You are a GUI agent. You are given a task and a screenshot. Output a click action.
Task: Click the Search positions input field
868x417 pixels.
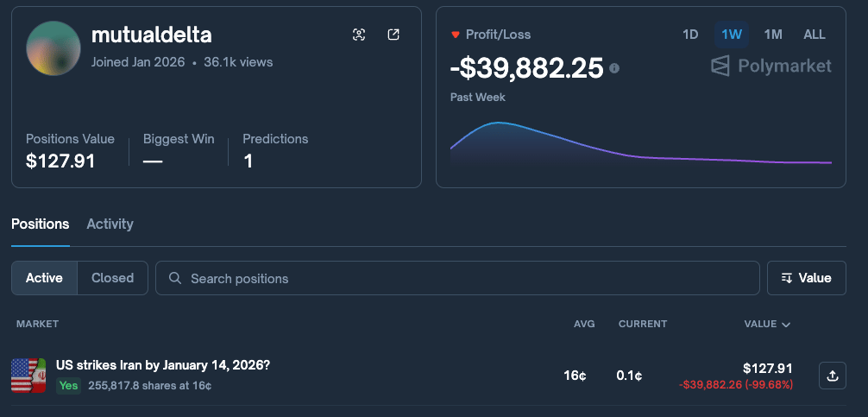466,278
